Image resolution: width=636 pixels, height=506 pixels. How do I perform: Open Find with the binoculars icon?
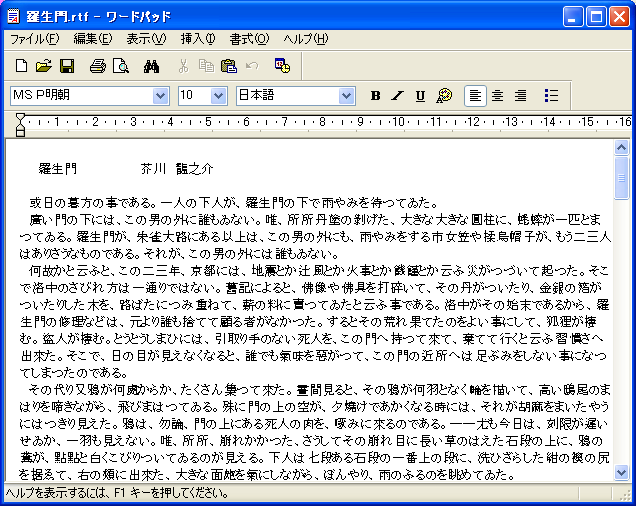coord(152,66)
